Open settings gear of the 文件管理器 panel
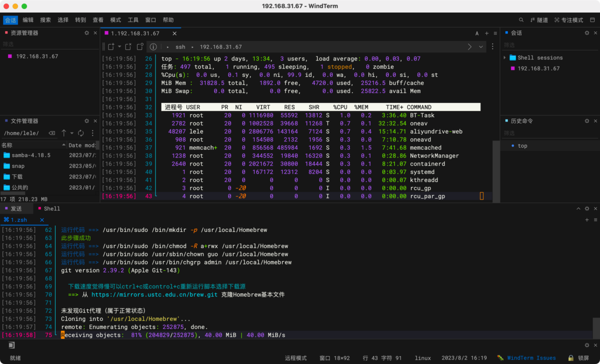Screen dimensions: 600x364 point(86,121)
